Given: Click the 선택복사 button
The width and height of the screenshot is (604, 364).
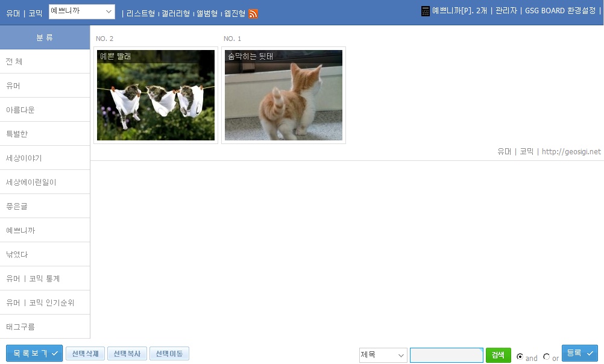Looking at the screenshot, I should click(127, 354).
